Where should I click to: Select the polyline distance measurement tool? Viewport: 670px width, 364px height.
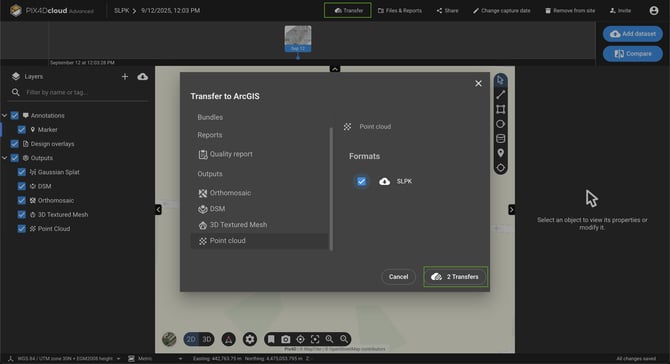tap(500, 95)
